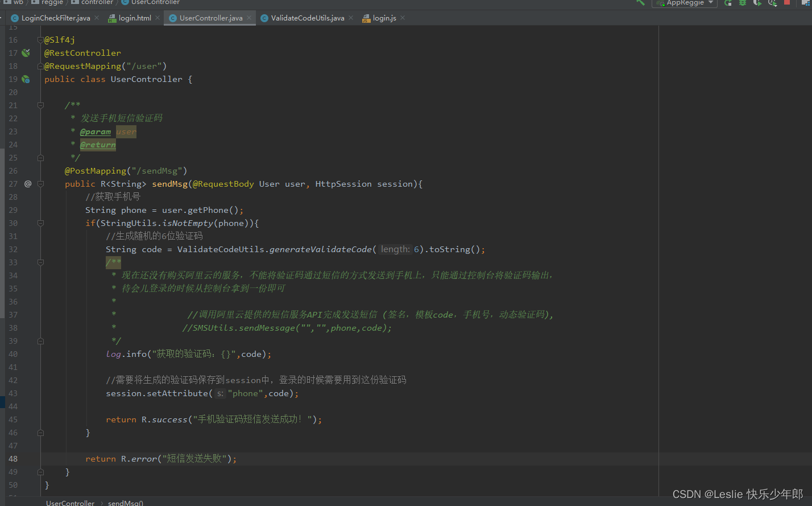The height and width of the screenshot is (506, 812).
Task: Click the @RequestBody parameter annotation
Action: point(223,184)
